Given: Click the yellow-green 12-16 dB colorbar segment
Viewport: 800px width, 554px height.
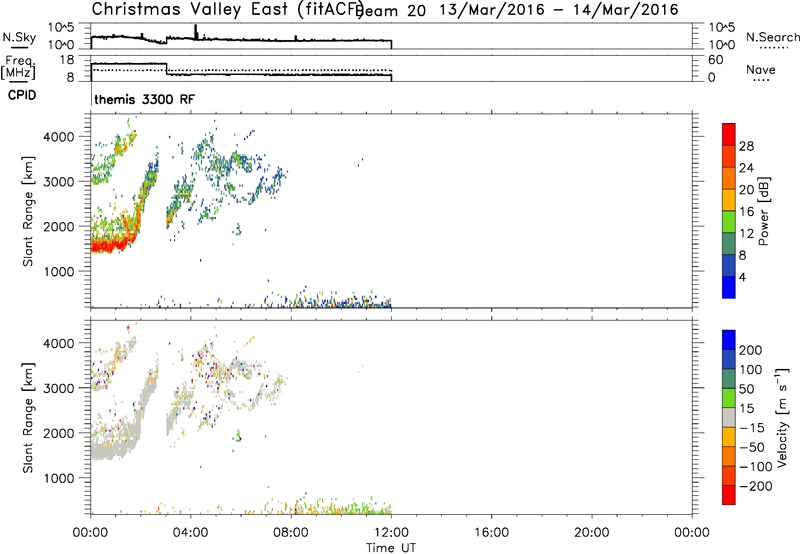Looking at the screenshot, I should click(x=729, y=221).
